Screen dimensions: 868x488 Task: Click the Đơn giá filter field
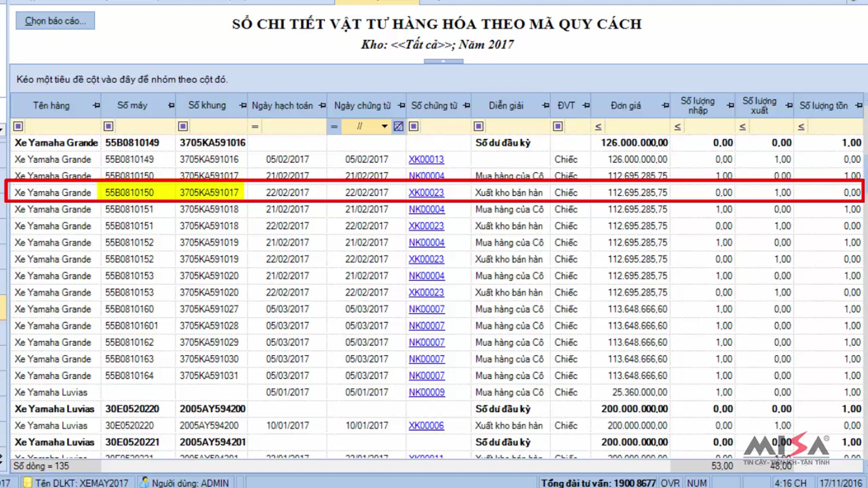[x=637, y=126]
